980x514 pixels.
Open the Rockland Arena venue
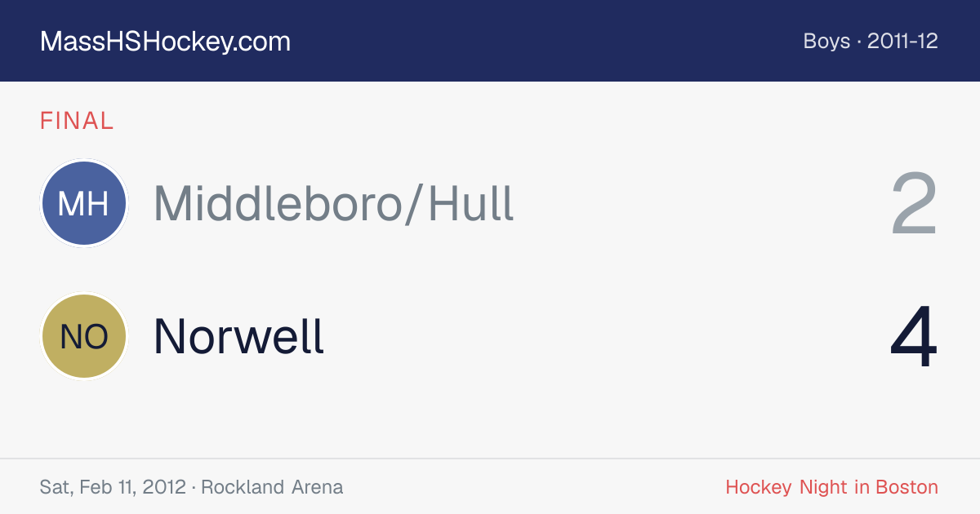pos(272,487)
